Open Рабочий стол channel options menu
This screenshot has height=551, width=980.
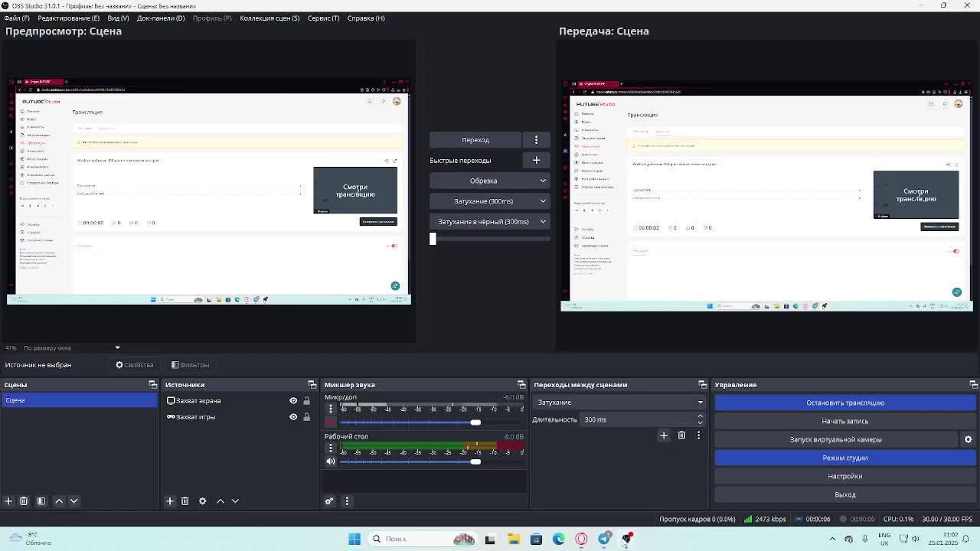331,448
